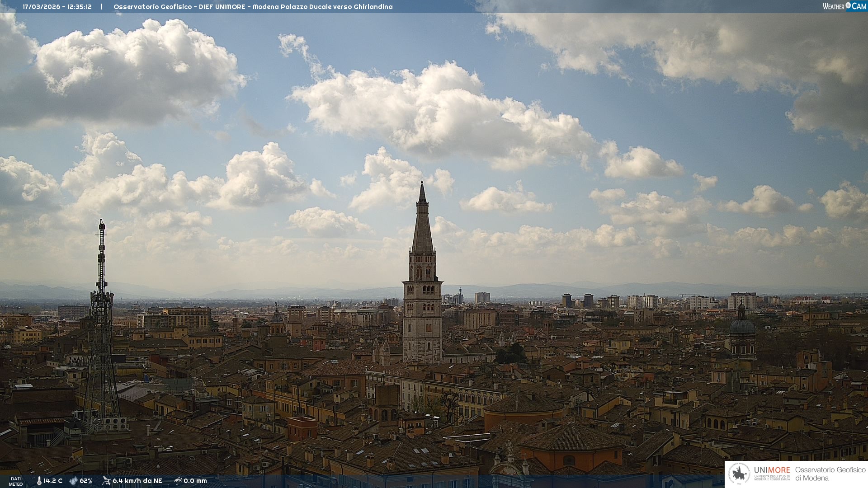Click the WeatherCam logo

tap(844, 6)
